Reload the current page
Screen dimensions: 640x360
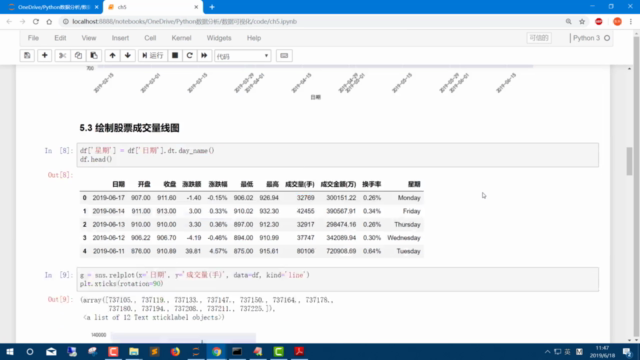tap(36, 22)
